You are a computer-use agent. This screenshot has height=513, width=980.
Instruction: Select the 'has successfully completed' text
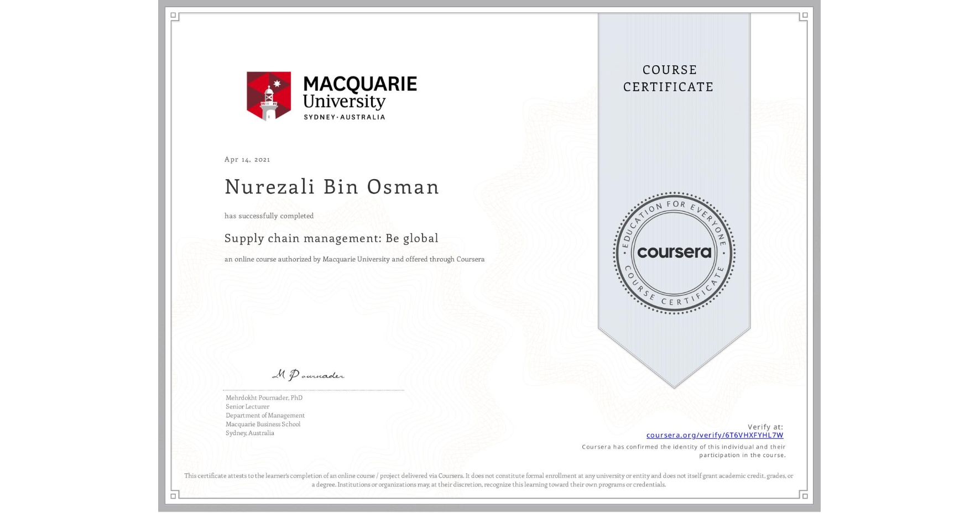coord(269,216)
